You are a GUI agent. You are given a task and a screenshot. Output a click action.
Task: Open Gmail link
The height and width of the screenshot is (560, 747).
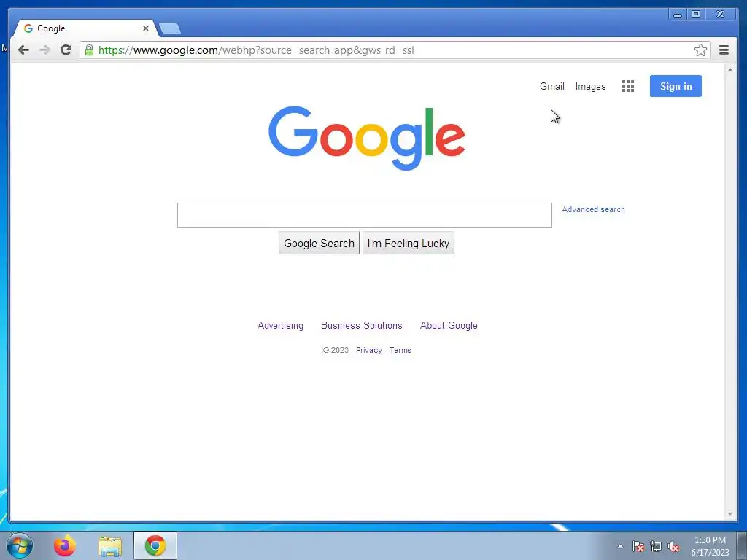551,86
